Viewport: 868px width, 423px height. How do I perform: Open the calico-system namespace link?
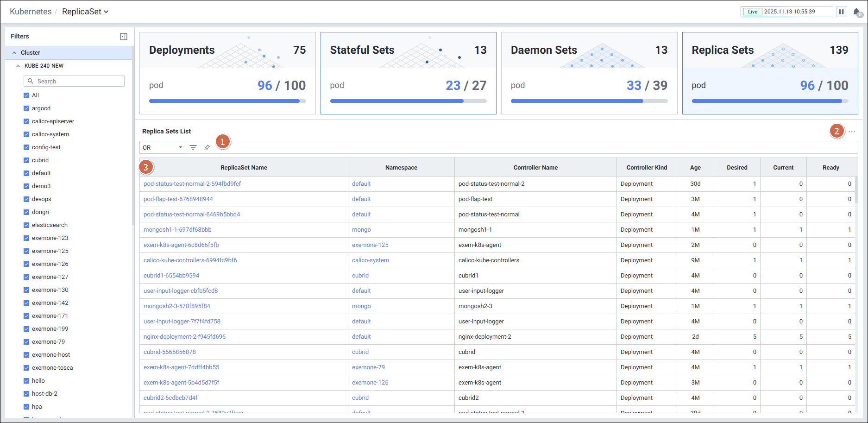click(x=371, y=260)
